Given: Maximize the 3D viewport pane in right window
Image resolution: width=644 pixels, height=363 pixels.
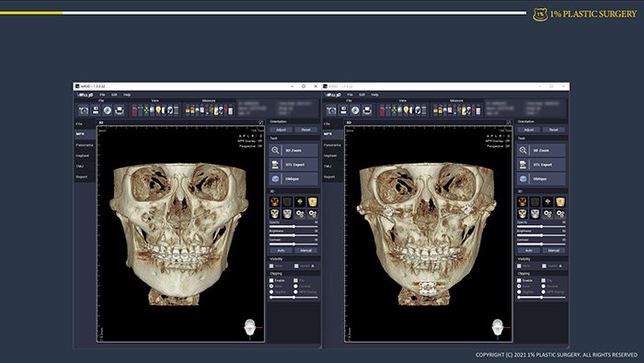Looking at the screenshot, I should [x=509, y=122].
